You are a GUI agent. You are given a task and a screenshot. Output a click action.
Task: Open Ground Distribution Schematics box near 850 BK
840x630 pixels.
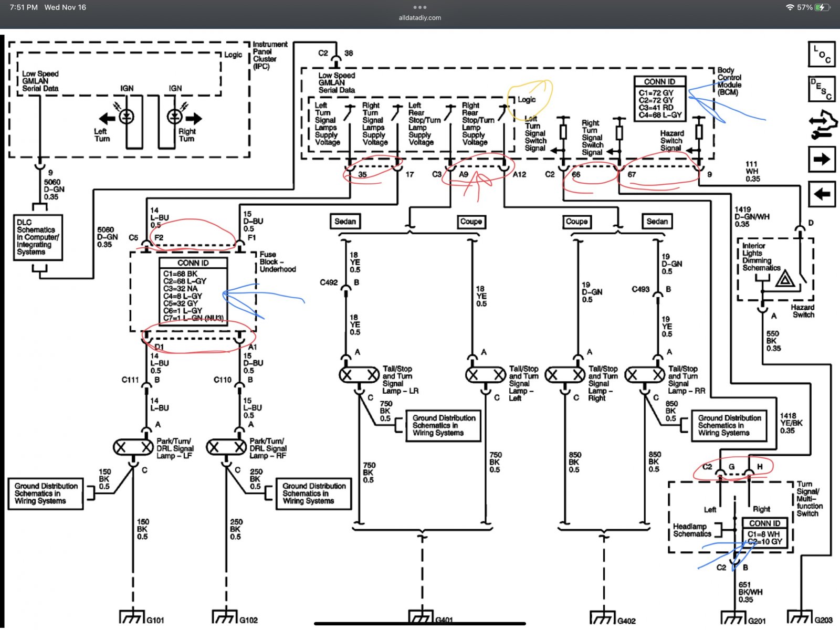click(729, 425)
